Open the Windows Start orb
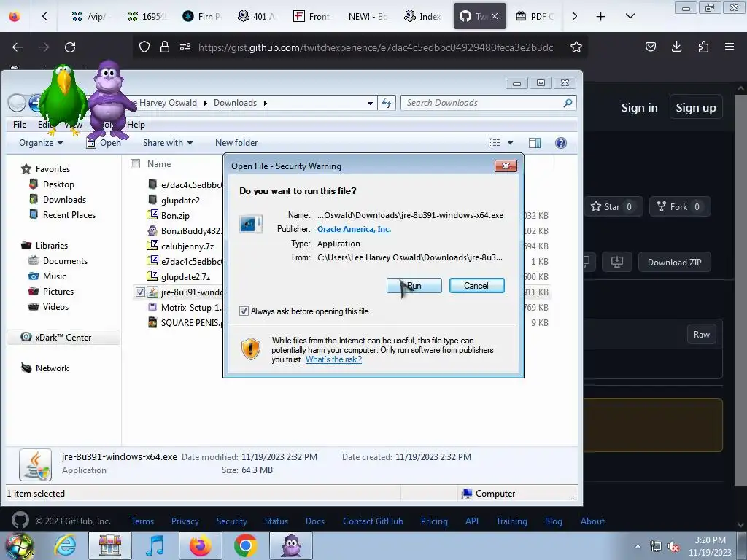This screenshot has width=747, height=560. tap(19, 546)
